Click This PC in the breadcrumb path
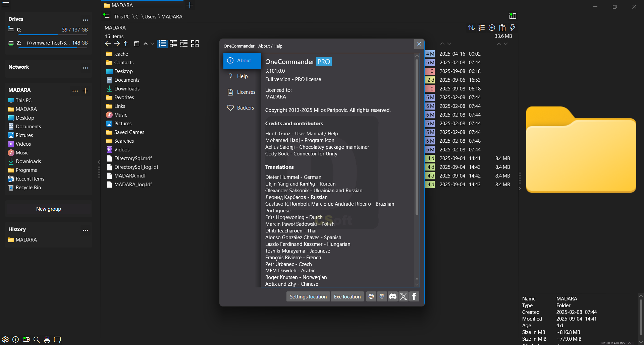644x345 pixels. 122,17
